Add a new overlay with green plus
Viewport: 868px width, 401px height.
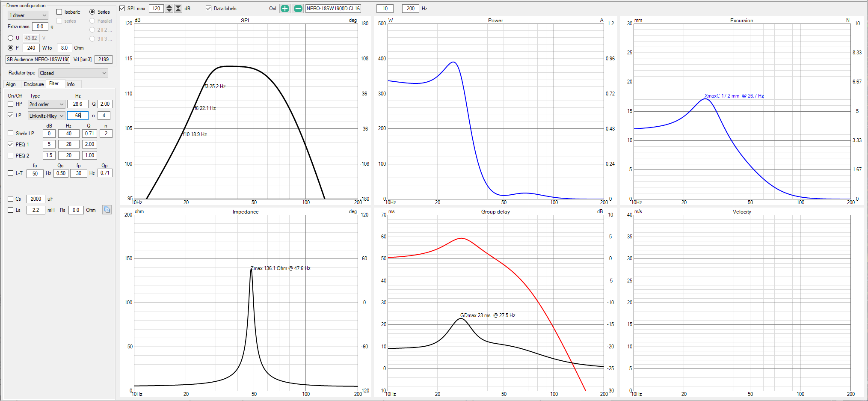284,9
